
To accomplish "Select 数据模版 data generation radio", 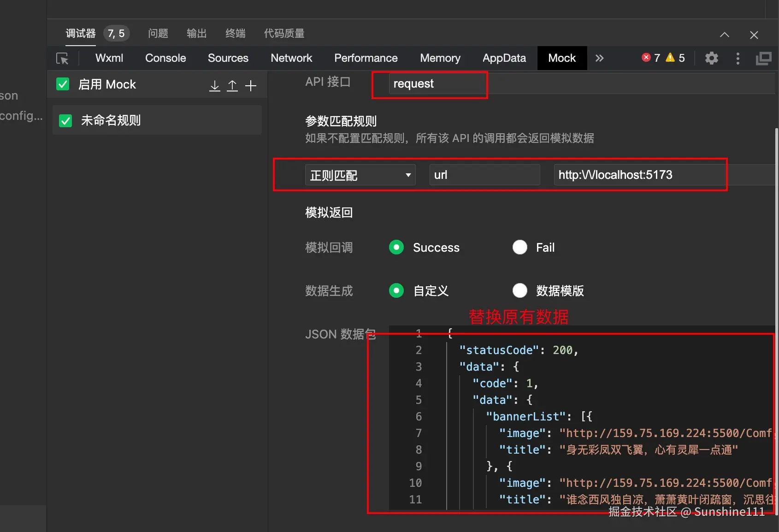I will [x=520, y=291].
